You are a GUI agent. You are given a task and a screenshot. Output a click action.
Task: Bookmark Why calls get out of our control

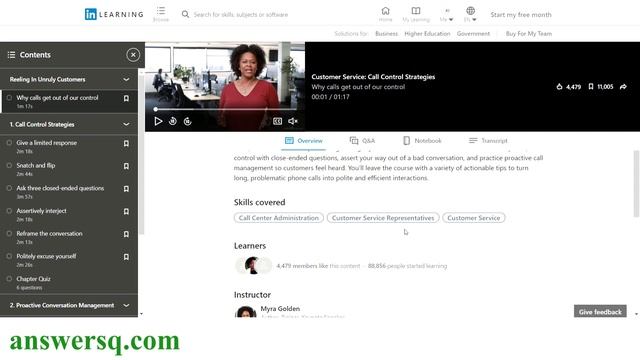[127, 98]
